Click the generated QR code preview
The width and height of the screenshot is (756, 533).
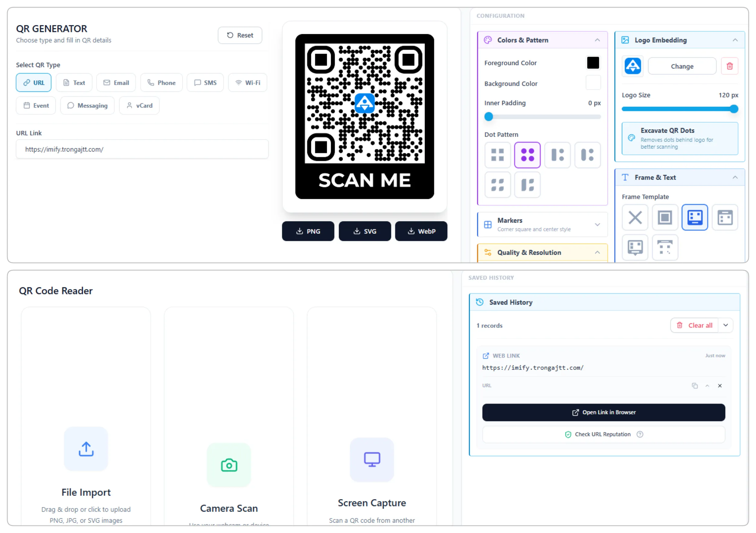click(x=365, y=116)
